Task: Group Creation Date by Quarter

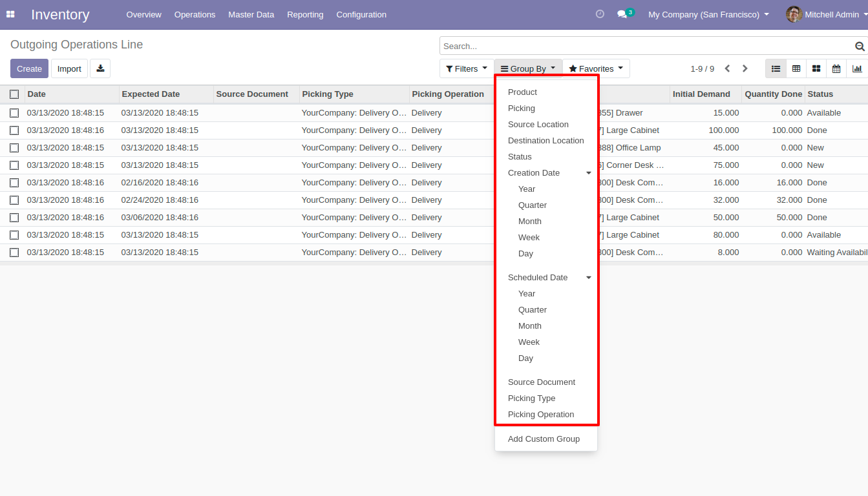Action: [x=546, y=205]
